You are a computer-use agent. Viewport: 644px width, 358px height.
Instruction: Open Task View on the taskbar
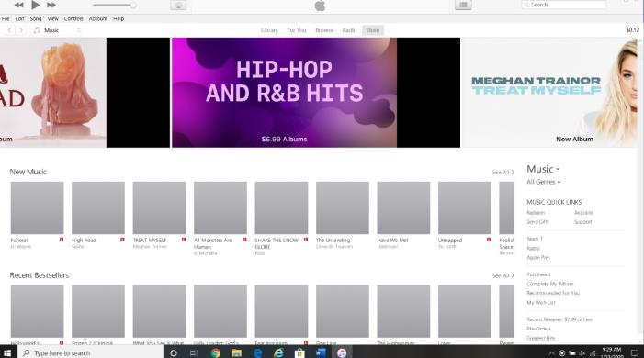point(194,352)
